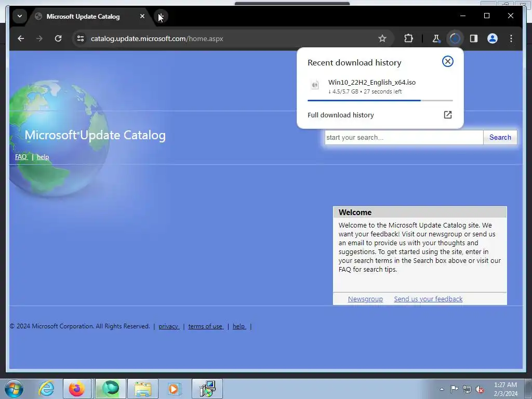Open Windows Media Player from taskbar
This screenshot has width=532, height=399.
point(175,389)
